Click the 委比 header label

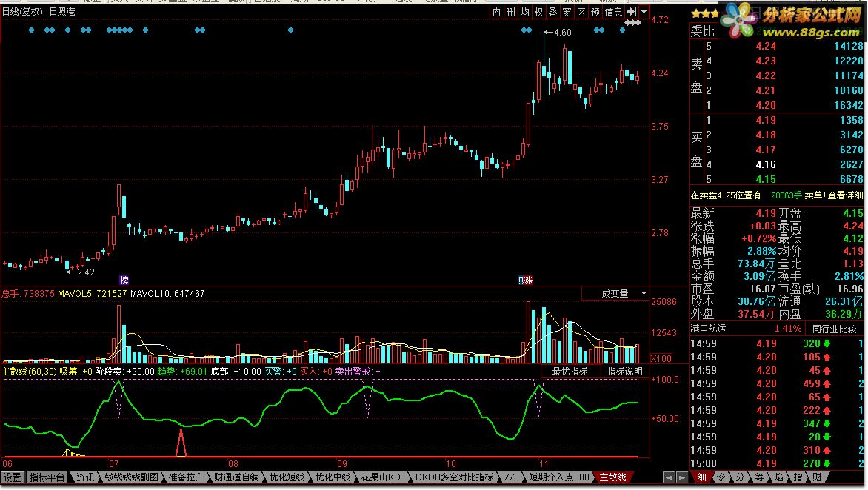pyautogui.click(x=703, y=32)
